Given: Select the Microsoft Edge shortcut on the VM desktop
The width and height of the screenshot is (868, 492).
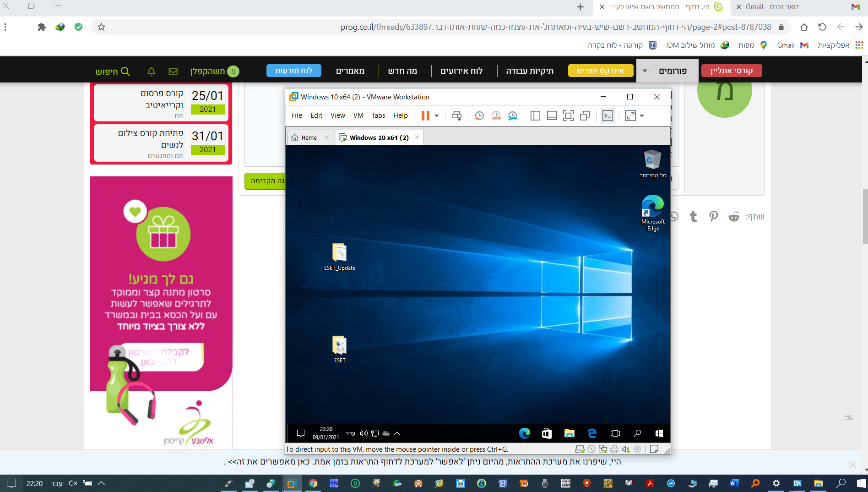Looking at the screenshot, I should coord(653,213).
